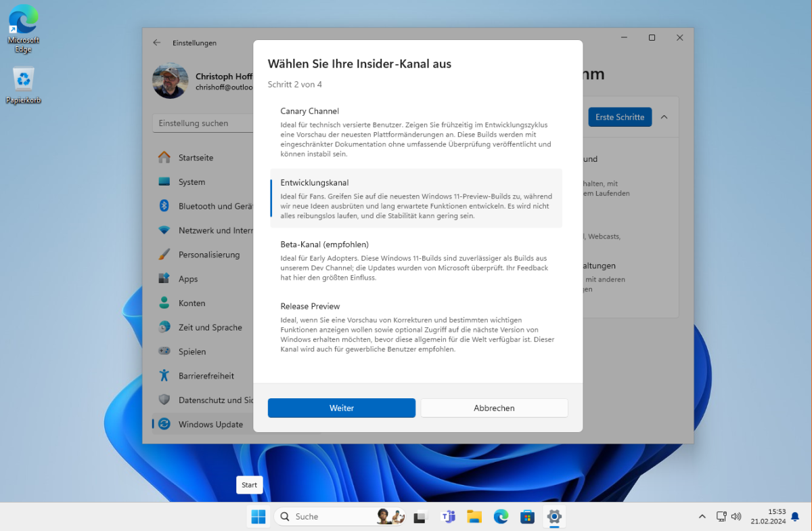Open Zeit und Sprache settings
This screenshot has height=531, width=812.
pyautogui.click(x=208, y=327)
